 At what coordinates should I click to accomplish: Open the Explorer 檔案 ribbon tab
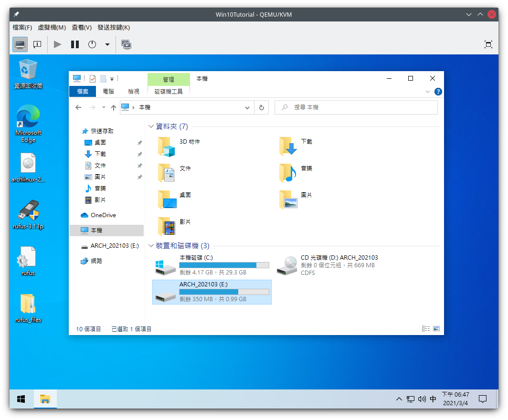[x=83, y=92]
